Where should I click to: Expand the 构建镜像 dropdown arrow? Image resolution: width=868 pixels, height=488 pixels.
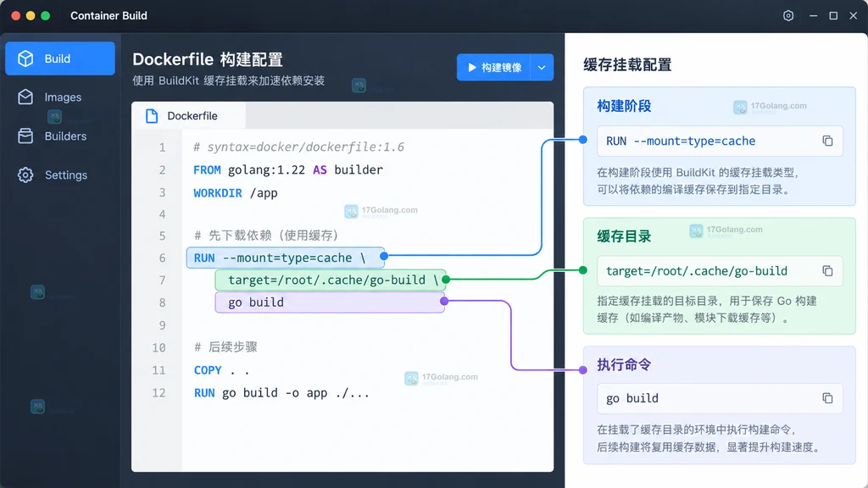tap(542, 68)
